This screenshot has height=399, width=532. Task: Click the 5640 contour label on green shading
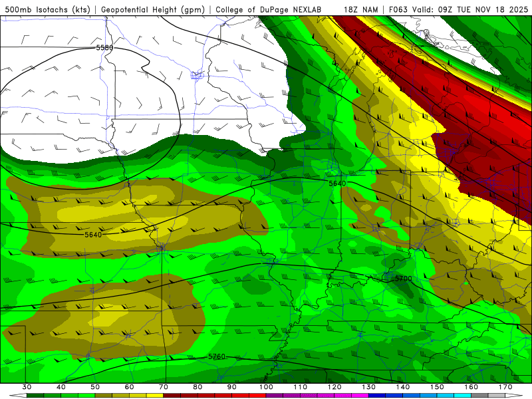(x=337, y=184)
